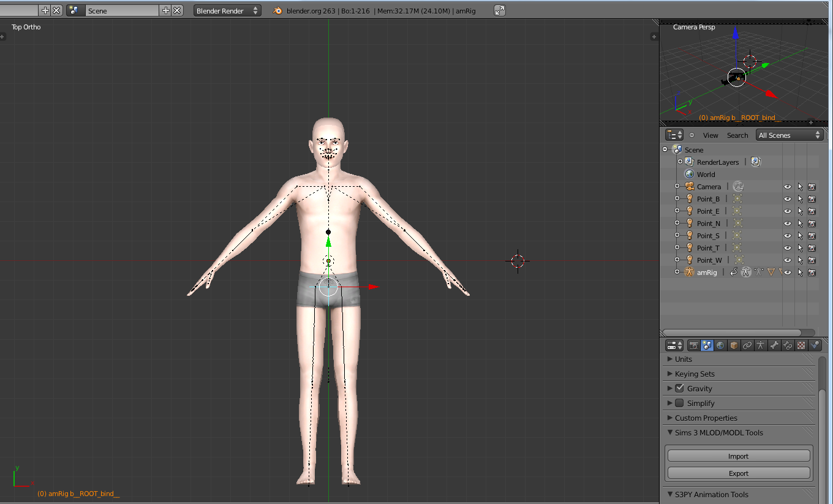Open Object Constraints properties via chain link icon
Screen dimensions: 833x504
pos(747,345)
